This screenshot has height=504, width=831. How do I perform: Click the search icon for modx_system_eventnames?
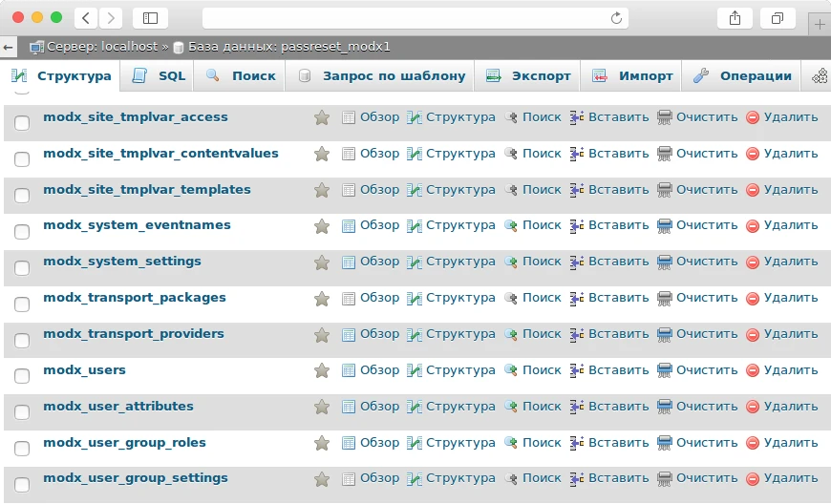pos(511,226)
